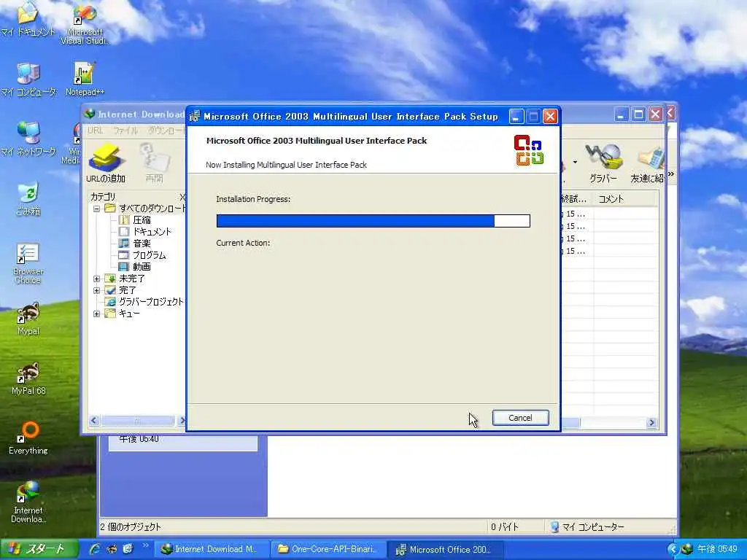Open the ファイル menu in IDM
The image size is (747, 560).
point(125,130)
